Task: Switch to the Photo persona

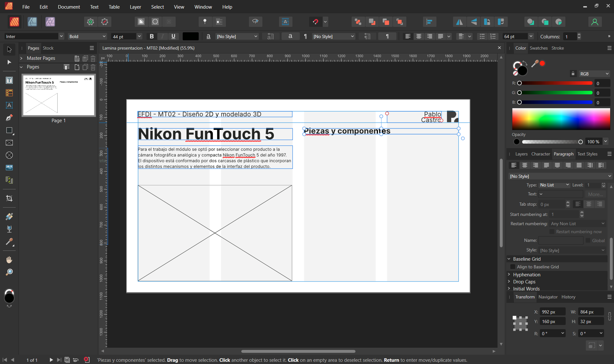Action: click(50, 22)
